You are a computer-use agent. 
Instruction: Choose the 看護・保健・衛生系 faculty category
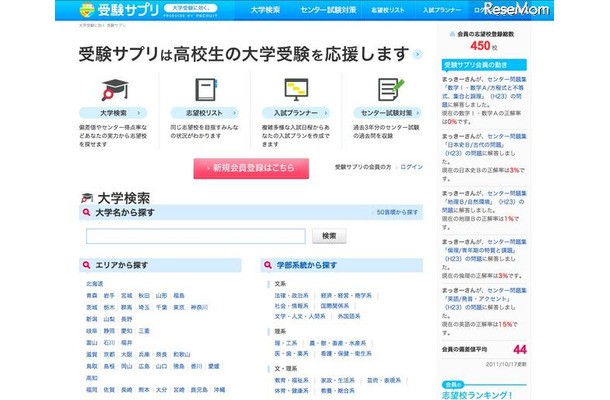(346, 353)
